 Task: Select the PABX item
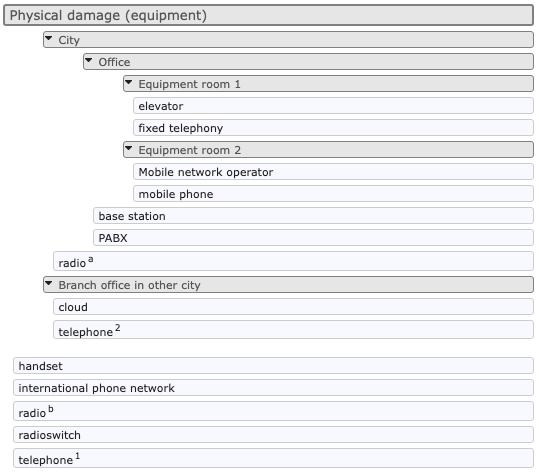313,238
